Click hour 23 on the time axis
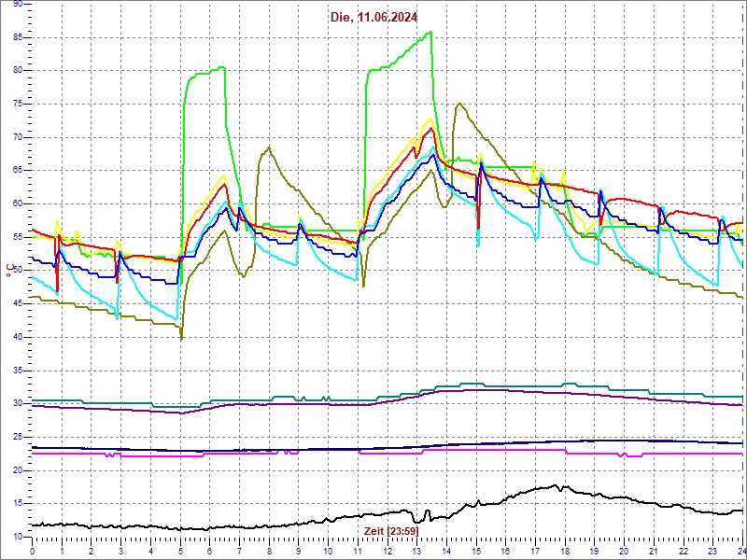The height and width of the screenshot is (560, 747). (713, 550)
